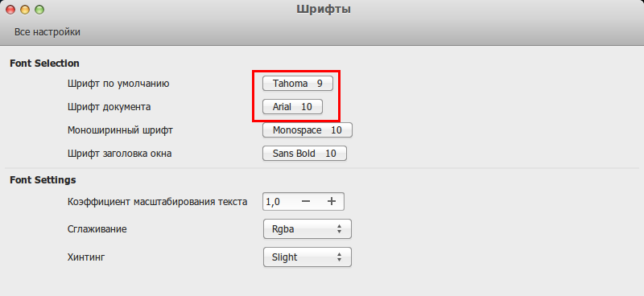This screenshot has width=644, height=296.
Task: Open the Сглаживание dropdown showing Rgba
Action: coord(308,229)
